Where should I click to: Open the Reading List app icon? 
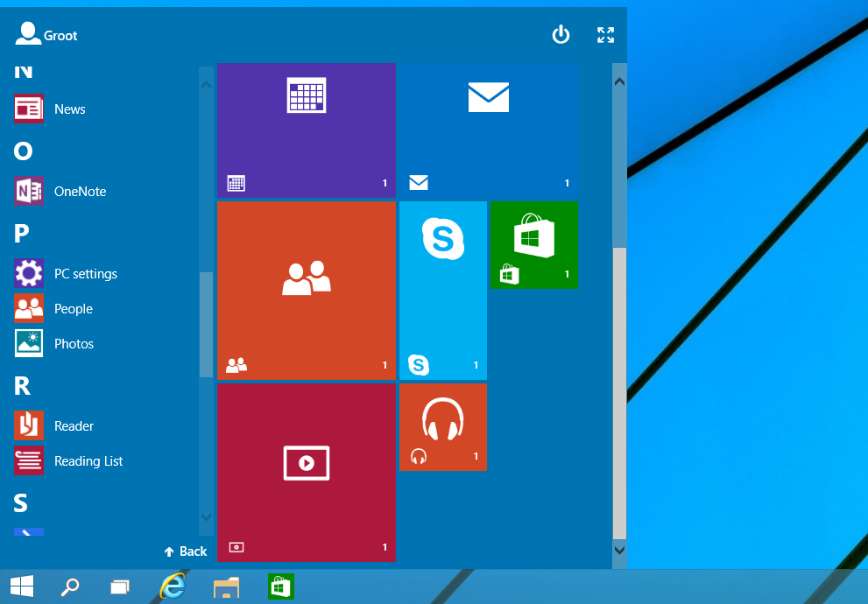(29, 460)
